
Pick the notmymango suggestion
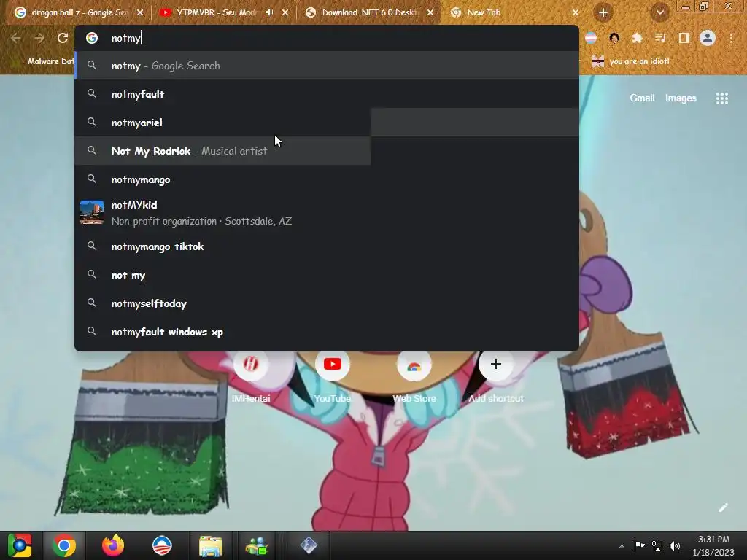[x=326, y=179]
